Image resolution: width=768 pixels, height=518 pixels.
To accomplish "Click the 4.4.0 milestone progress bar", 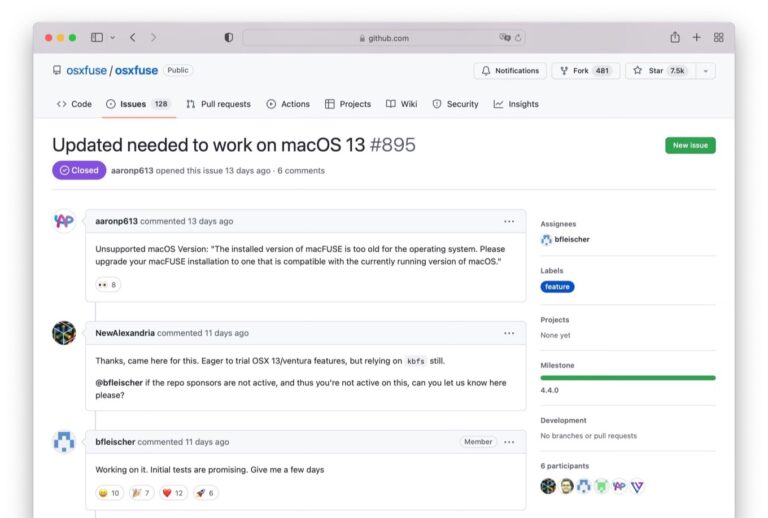I will click(627, 378).
